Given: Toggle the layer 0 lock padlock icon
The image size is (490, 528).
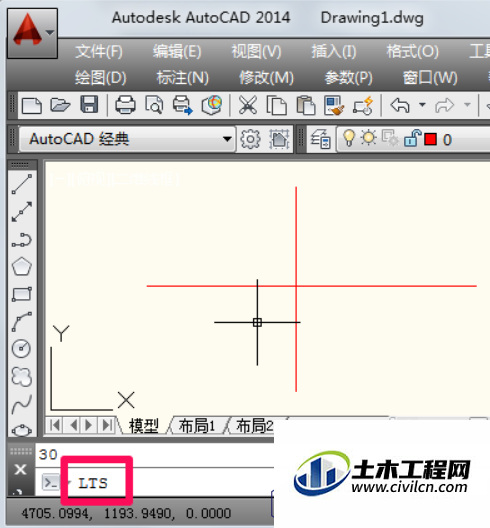Looking at the screenshot, I should 412,138.
